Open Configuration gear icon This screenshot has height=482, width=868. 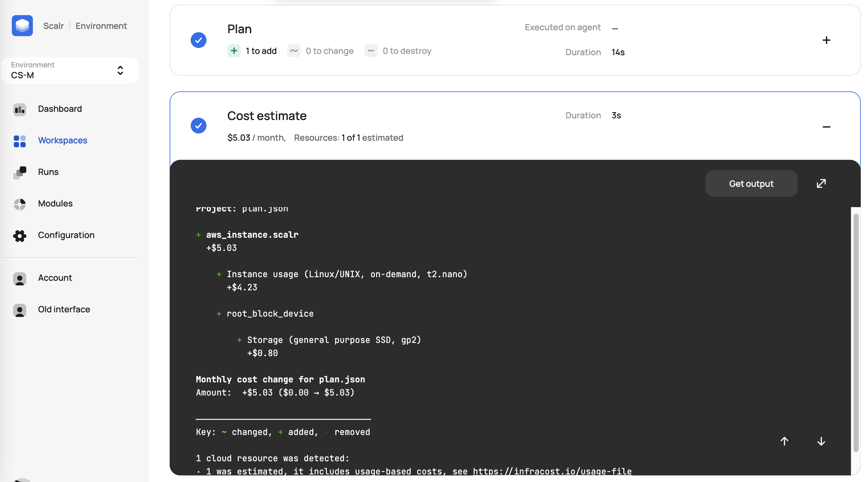[x=19, y=236]
